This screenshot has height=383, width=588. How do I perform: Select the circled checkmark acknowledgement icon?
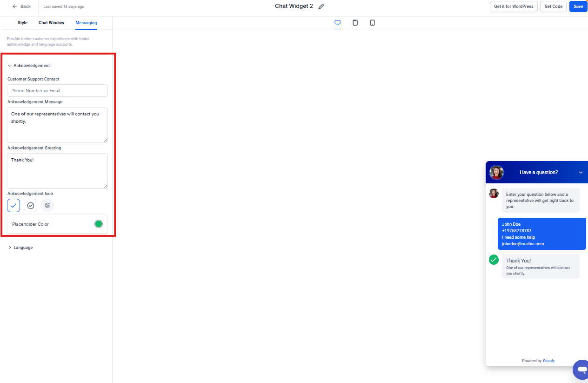pos(31,205)
